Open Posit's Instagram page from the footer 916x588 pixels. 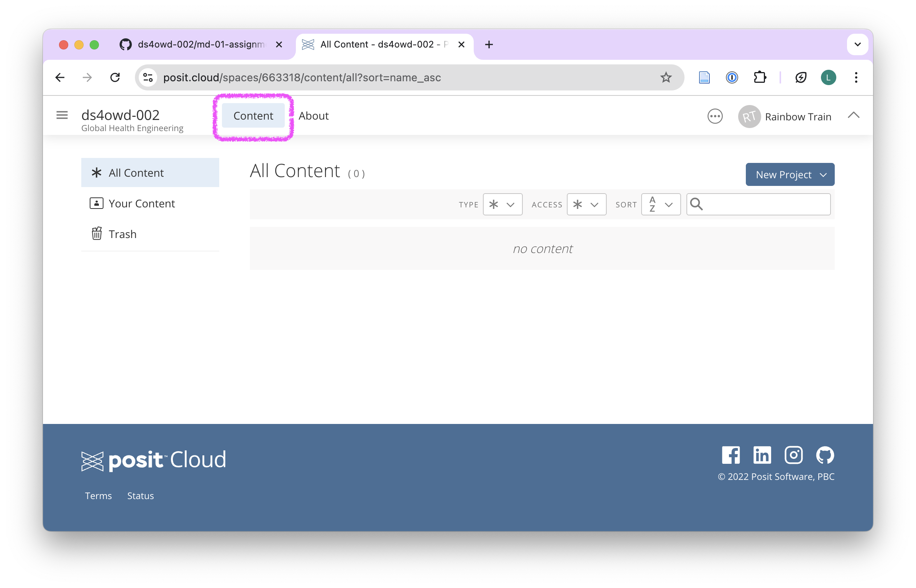(793, 455)
